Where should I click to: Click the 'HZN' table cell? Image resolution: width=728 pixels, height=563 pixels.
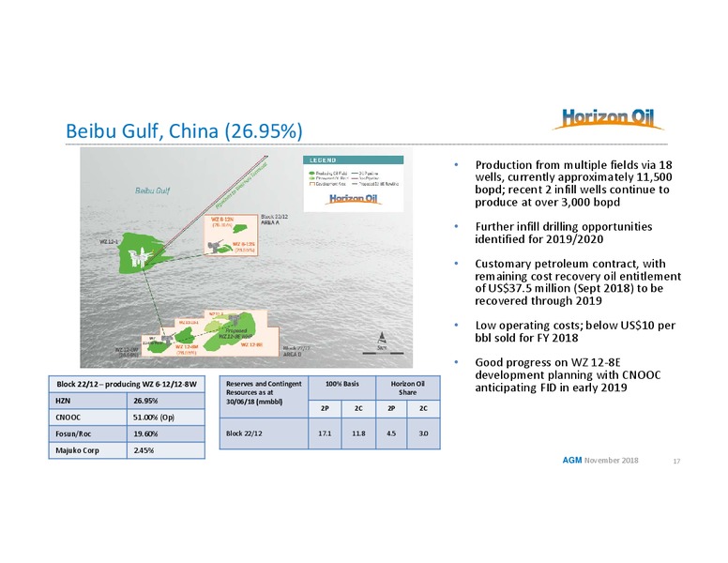click(x=88, y=401)
